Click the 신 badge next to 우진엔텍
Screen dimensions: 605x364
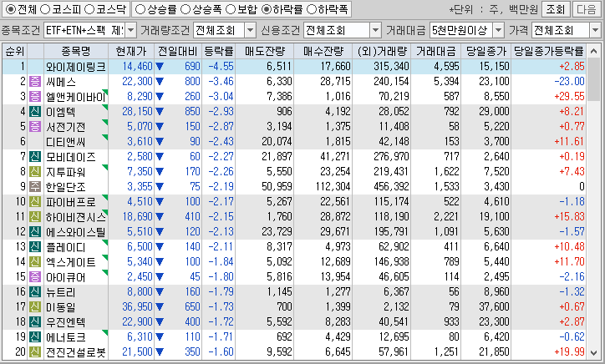pyautogui.click(x=35, y=322)
